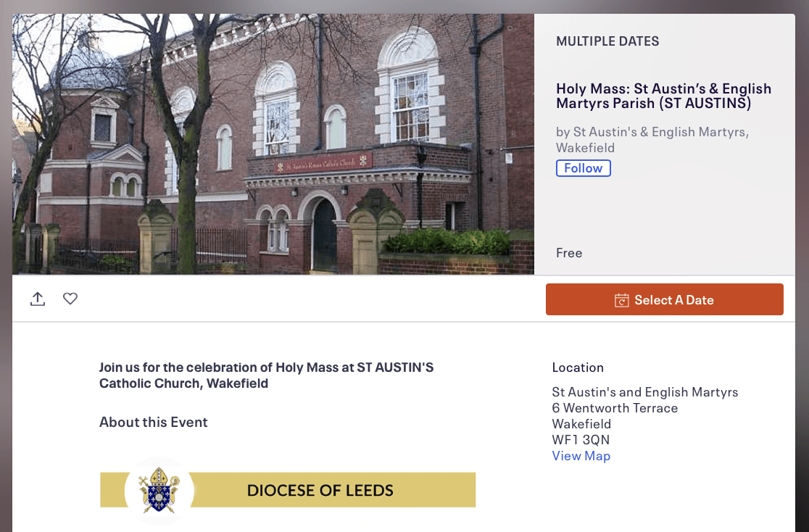809x532 pixels.
Task: Click the calendar icon on the date button
Action: tap(621, 300)
